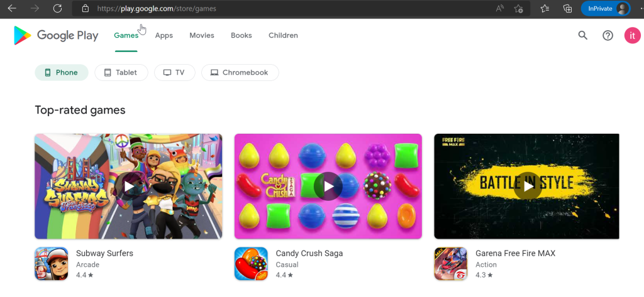Open the search magnifier icon

click(x=582, y=35)
